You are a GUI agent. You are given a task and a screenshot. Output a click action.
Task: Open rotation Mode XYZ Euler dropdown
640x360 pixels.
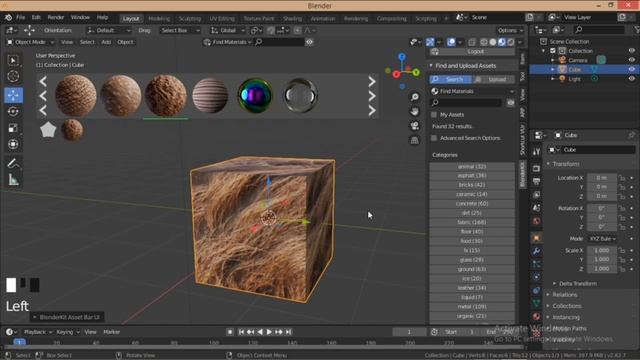coord(602,238)
